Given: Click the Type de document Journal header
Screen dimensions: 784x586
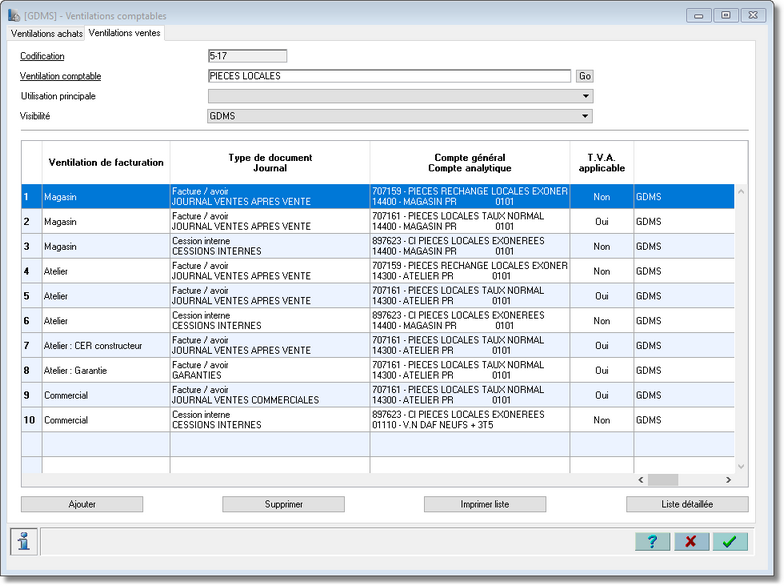Looking at the screenshot, I should pyautogui.click(x=270, y=162).
